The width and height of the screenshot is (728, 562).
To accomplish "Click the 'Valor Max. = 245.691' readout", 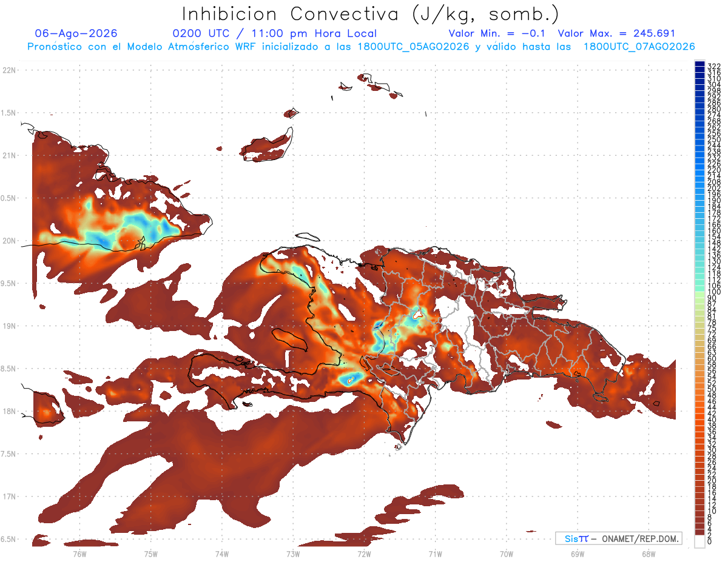I will [x=616, y=33].
